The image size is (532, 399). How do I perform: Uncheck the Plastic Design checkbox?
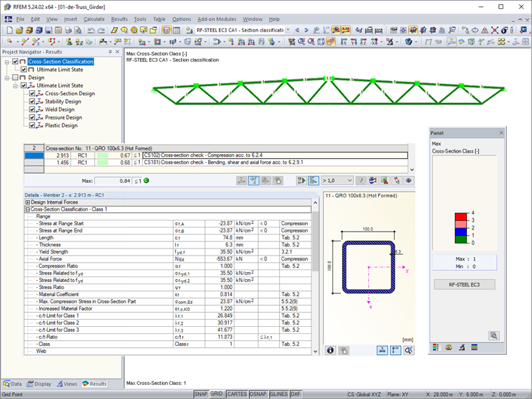(32, 125)
